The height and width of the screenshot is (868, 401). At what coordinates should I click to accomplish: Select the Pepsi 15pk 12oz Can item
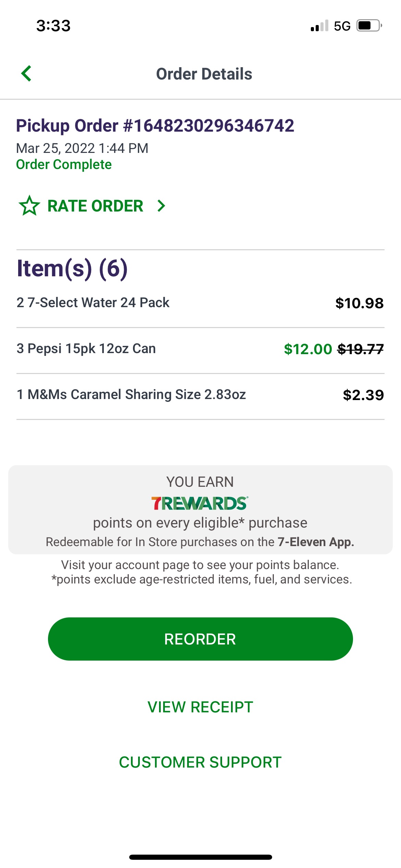pos(86,349)
